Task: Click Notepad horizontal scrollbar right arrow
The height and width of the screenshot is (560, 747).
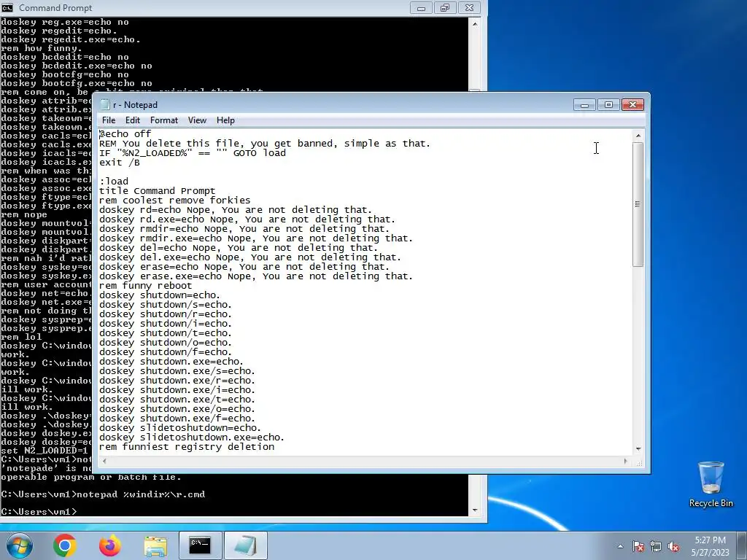Action: 625,461
